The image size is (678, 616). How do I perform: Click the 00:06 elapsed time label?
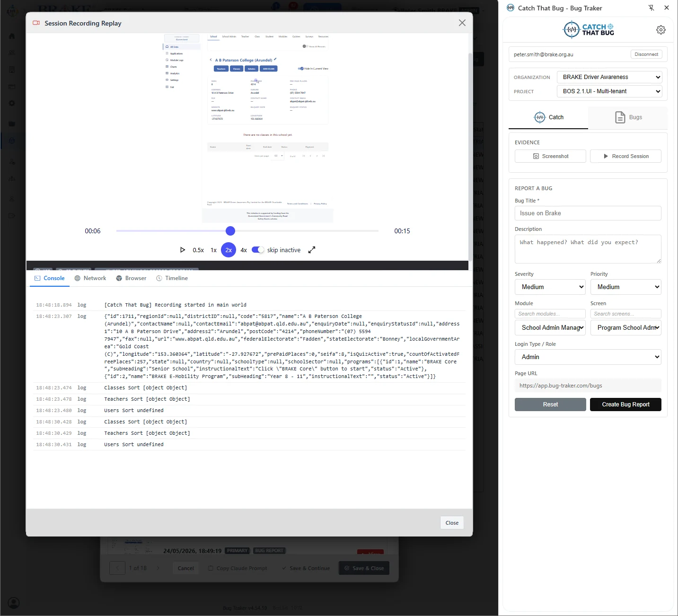pos(93,231)
